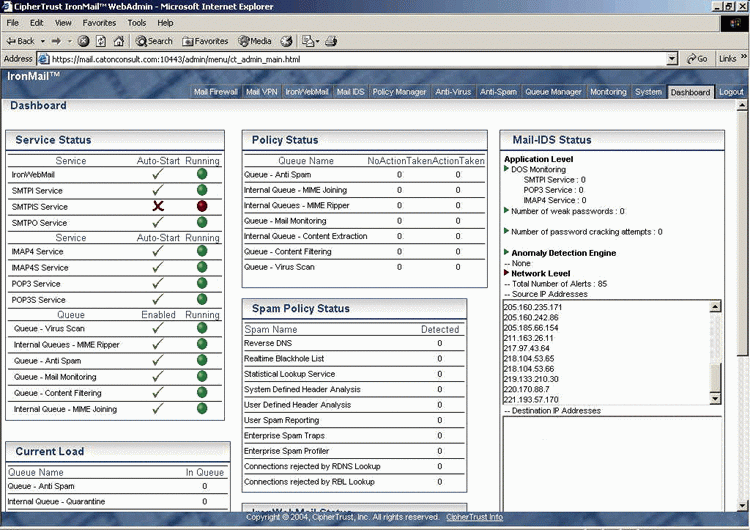Expand the Anomaly Detection Engine section
Image resolution: width=750 pixels, height=530 pixels.
507,252
